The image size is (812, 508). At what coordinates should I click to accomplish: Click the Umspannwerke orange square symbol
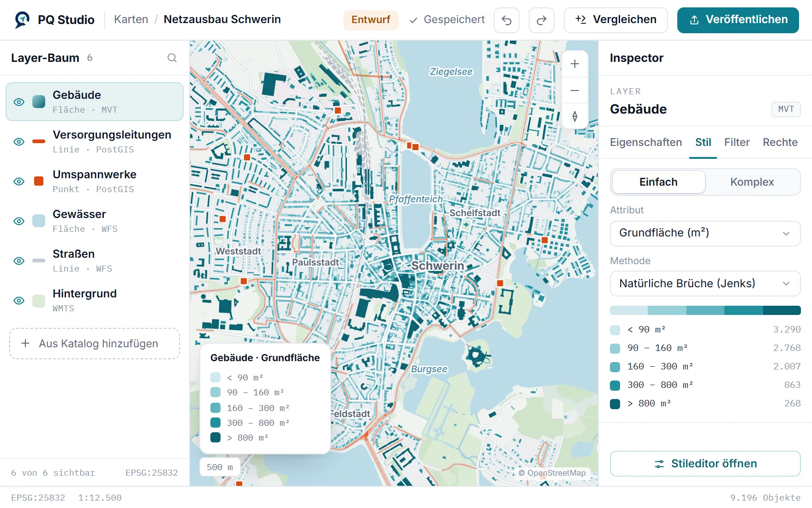click(x=39, y=181)
